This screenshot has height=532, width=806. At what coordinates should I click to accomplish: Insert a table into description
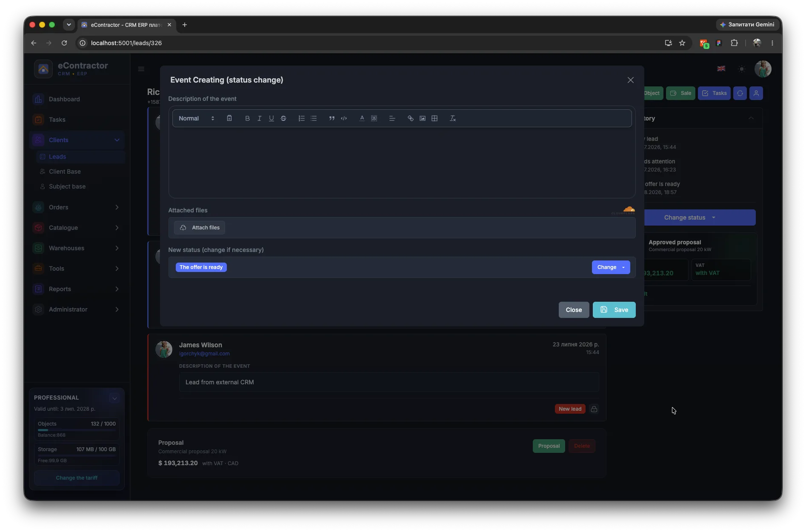(434, 118)
